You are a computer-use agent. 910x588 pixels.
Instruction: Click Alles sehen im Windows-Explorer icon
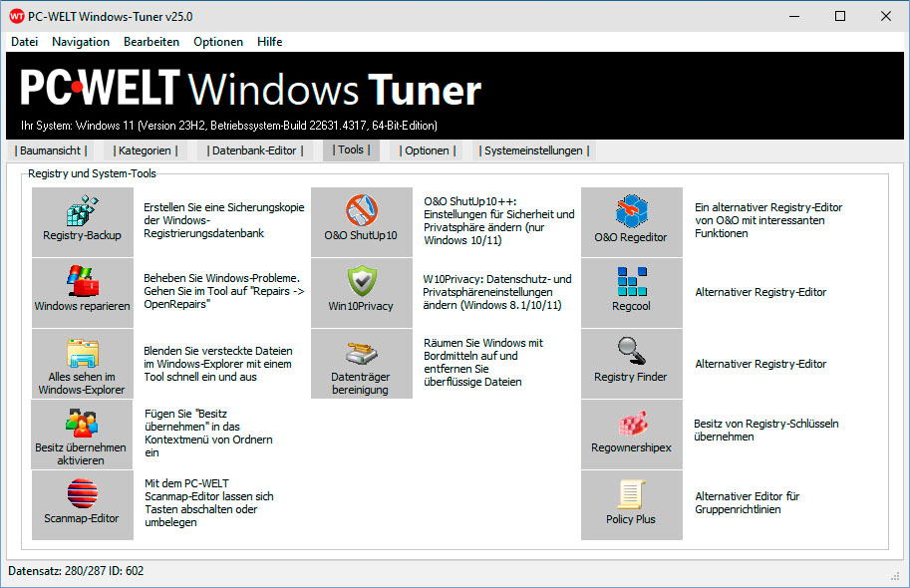point(83,364)
